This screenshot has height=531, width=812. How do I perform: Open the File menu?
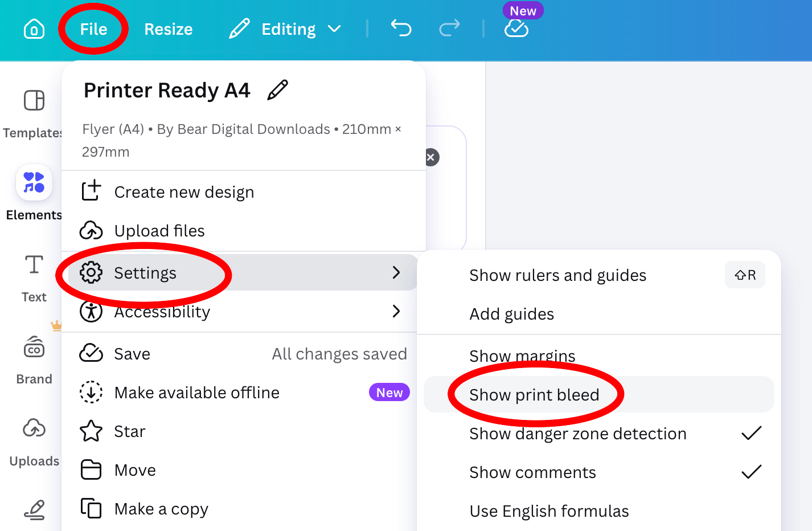pyautogui.click(x=93, y=29)
